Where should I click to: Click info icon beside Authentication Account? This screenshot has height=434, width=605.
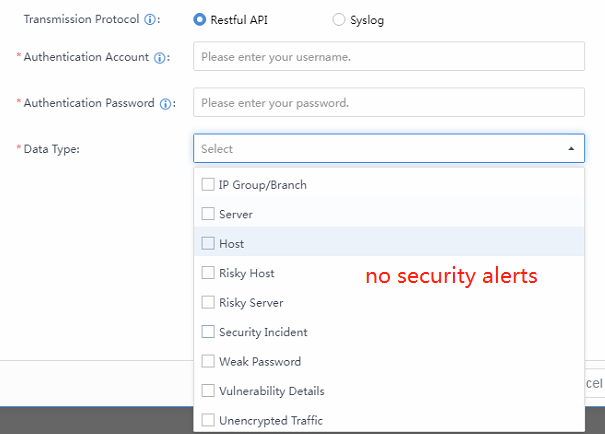click(x=159, y=57)
